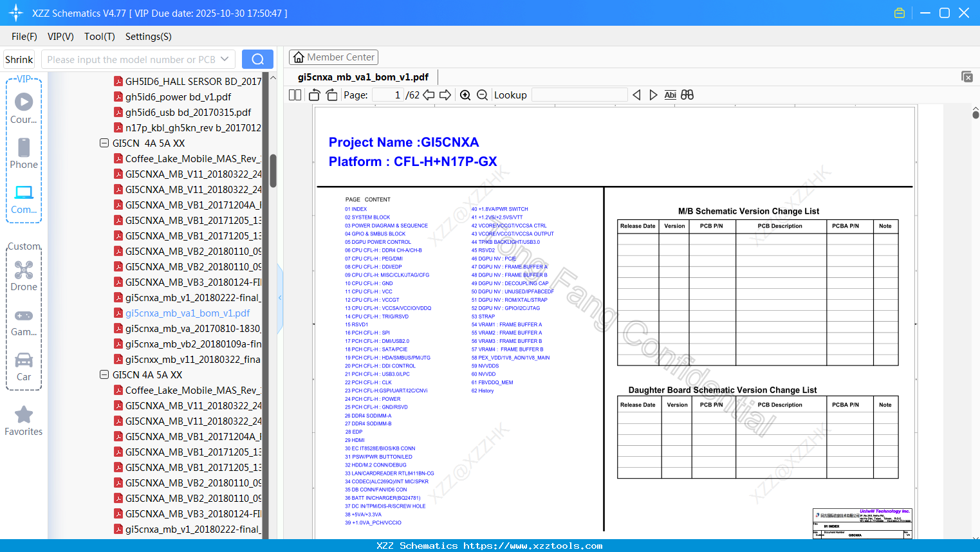The height and width of the screenshot is (552, 980).
Task: Open the Settings(S) menu
Action: (x=149, y=37)
